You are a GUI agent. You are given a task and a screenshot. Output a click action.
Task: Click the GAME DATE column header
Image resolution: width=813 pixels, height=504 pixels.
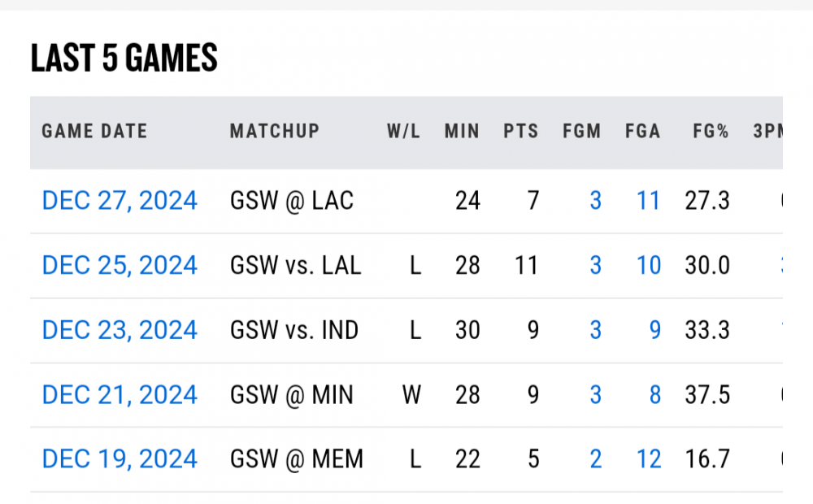coord(94,132)
